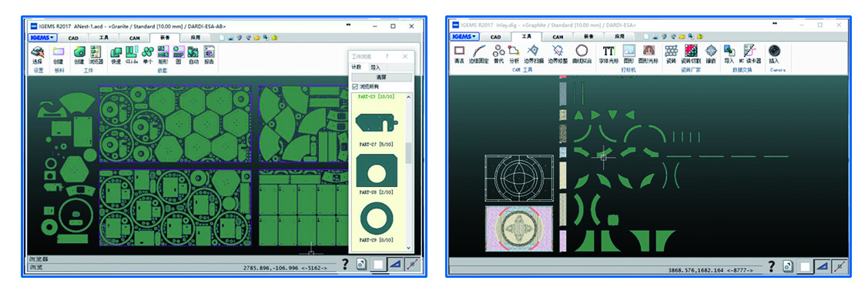Select the 曲线拟合 curve fitting tool
Screen dimensions: 868x294
click(x=581, y=55)
